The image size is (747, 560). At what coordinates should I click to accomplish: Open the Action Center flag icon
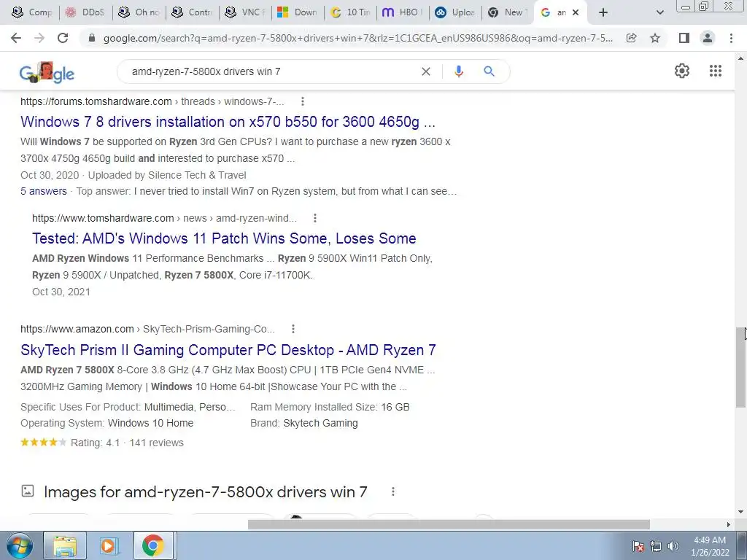click(x=638, y=546)
